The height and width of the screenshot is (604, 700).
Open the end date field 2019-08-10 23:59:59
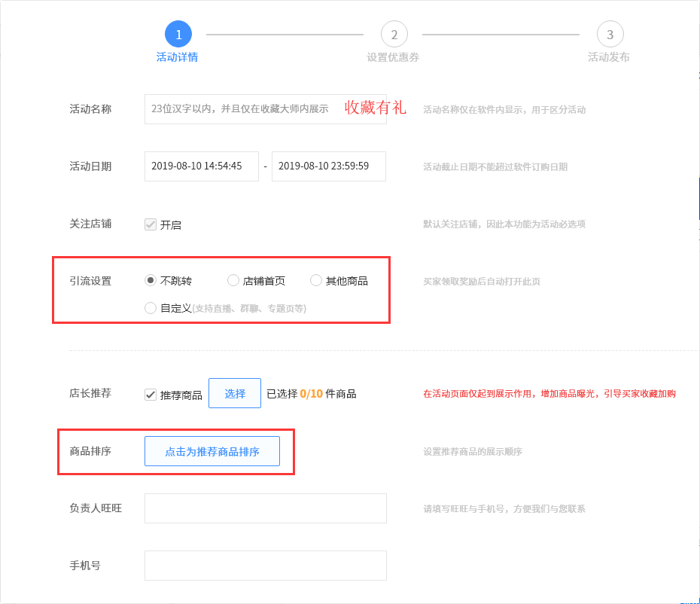[x=329, y=166]
